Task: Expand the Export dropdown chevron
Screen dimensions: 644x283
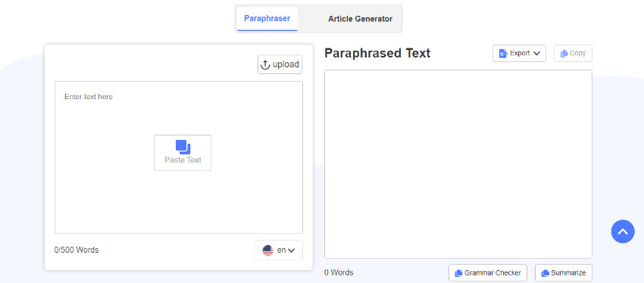Action: coord(536,53)
